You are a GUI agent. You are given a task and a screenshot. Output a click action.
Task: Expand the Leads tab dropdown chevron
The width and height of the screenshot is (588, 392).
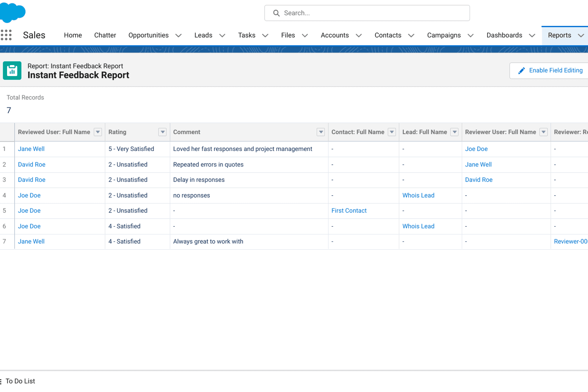pos(222,35)
